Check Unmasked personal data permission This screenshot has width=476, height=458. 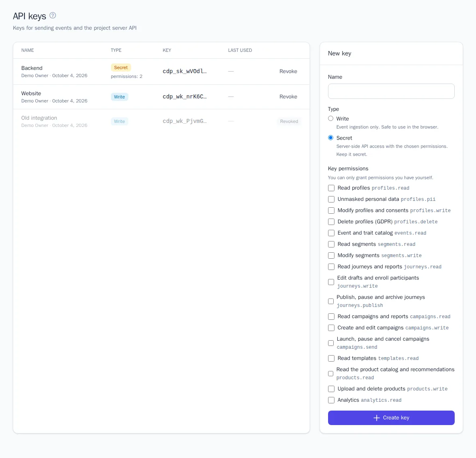click(x=331, y=199)
